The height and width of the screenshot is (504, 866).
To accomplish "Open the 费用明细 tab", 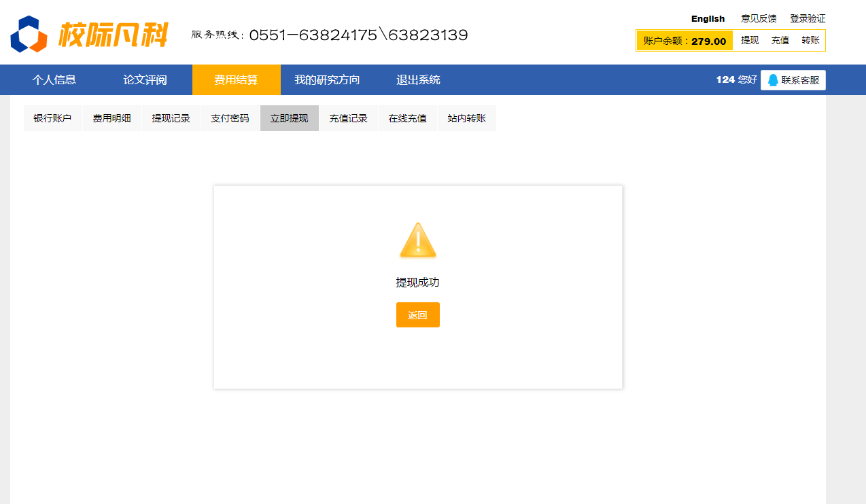I will [x=111, y=118].
